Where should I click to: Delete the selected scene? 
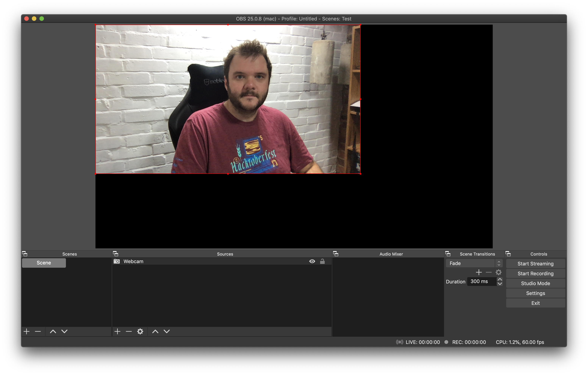tap(38, 331)
